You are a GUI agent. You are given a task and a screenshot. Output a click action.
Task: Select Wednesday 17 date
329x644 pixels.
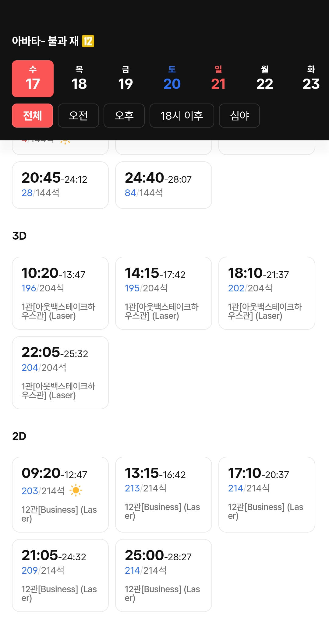tap(33, 79)
